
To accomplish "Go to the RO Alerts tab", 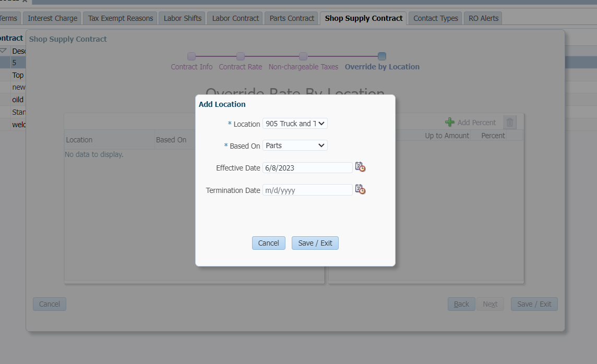I will [x=483, y=18].
